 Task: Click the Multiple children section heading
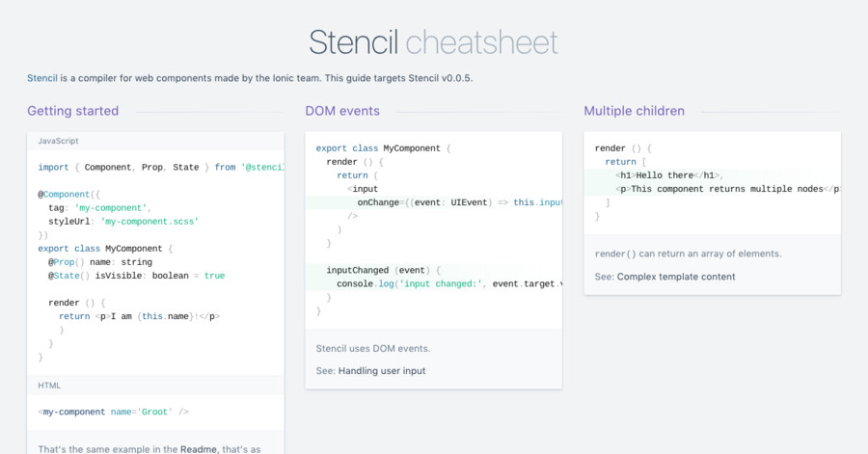click(634, 111)
